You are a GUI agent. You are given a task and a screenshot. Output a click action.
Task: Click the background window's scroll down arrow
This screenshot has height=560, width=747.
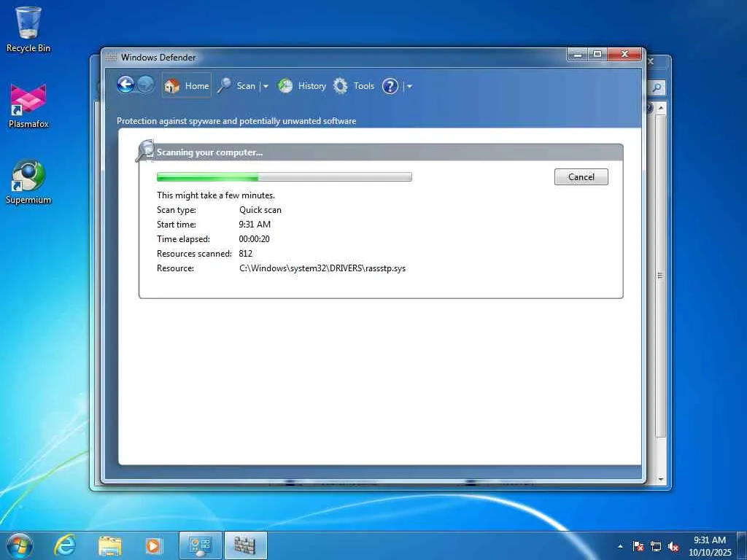click(x=661, y=479)
